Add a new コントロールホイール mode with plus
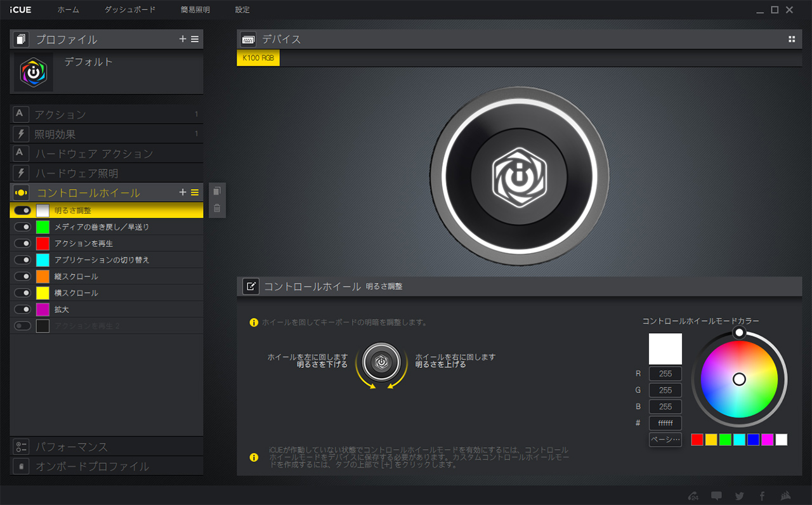Viewport: 812px width, 505px height. [183, 192]
